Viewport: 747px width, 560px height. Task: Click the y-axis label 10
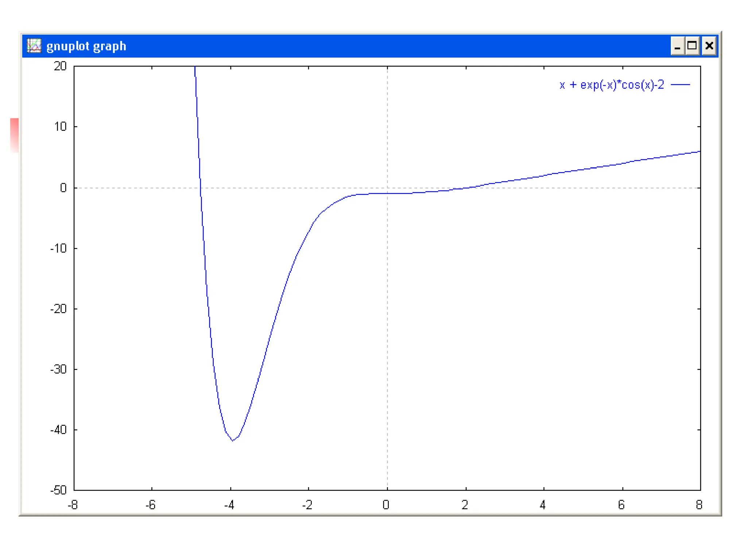[x=60, y=127]
